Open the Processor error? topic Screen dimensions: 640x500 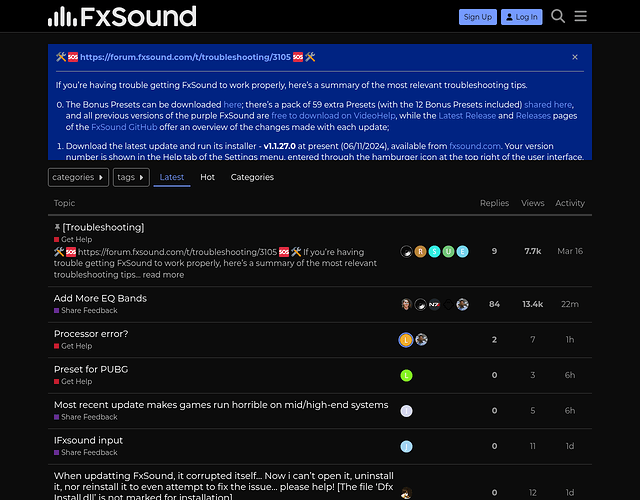coord(91,334)
